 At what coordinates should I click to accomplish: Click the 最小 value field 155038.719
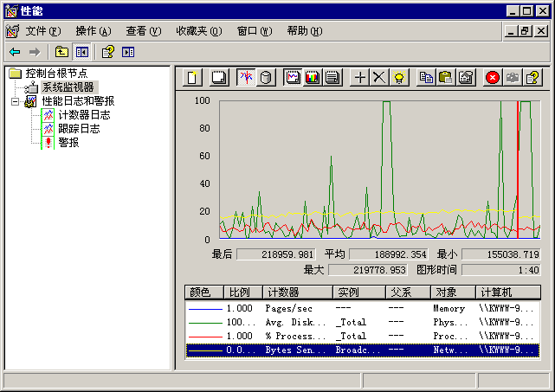(x=500, y=254)
